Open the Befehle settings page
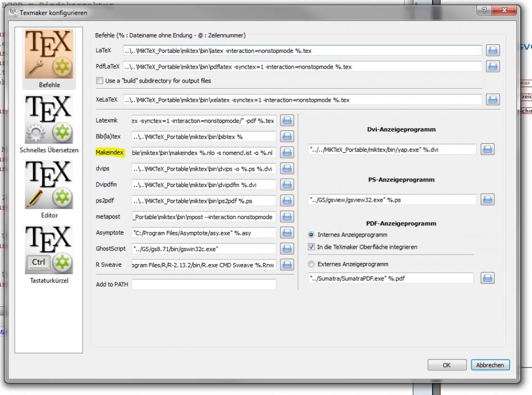The width and height of the screenshot is (532, 395). [x=49, y=58]
